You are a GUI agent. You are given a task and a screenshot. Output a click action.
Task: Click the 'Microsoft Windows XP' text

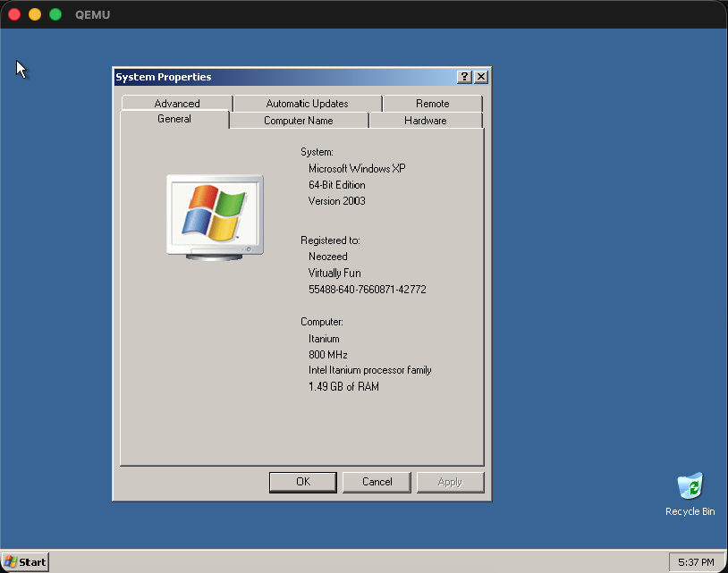pos(357,168)
